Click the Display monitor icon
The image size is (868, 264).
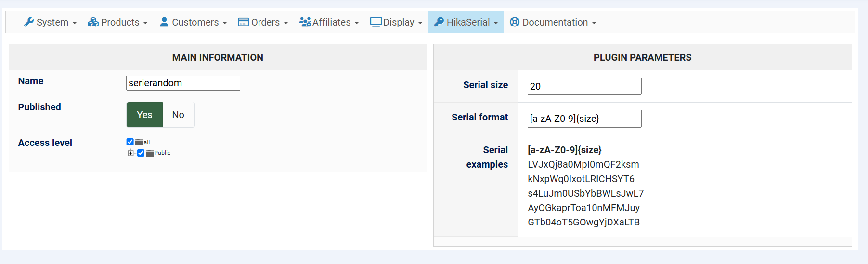click(x=376, y=22)
